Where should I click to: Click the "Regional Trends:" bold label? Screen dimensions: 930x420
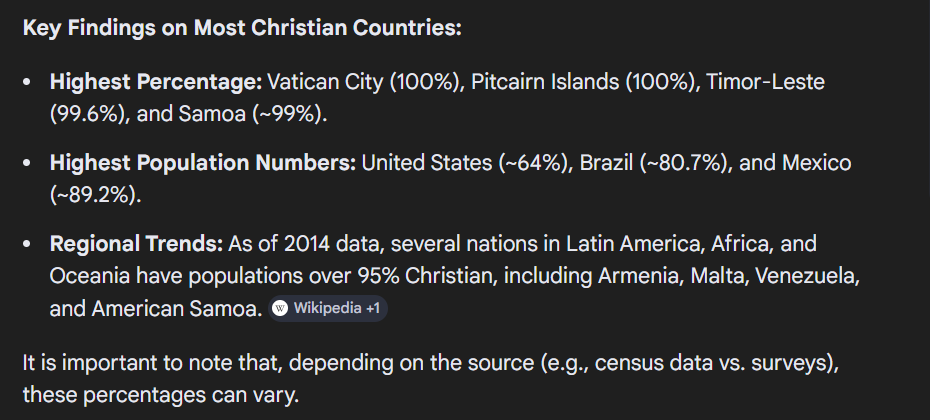click(x=136, y=245)
